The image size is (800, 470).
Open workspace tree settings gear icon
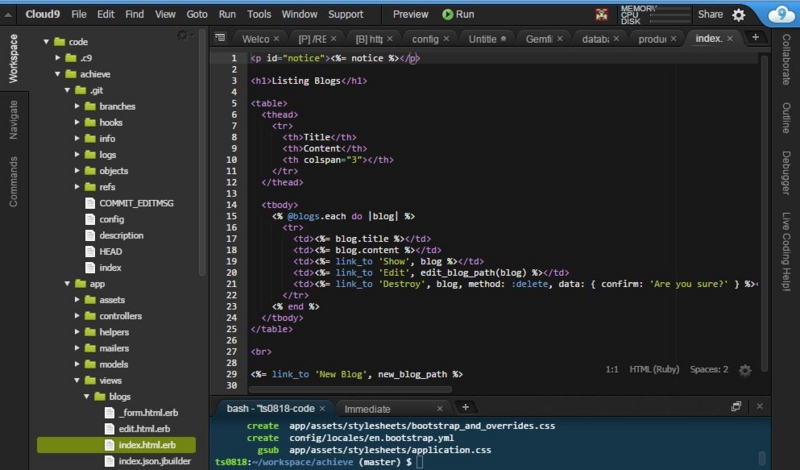point(183,35)
